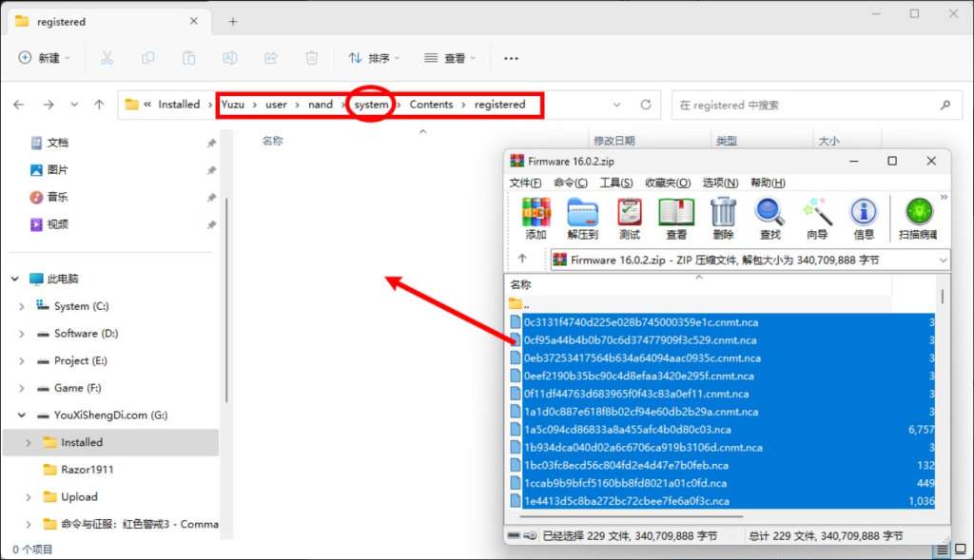Open WinRAR's 文件(F) menu

[x=525, y=182]
